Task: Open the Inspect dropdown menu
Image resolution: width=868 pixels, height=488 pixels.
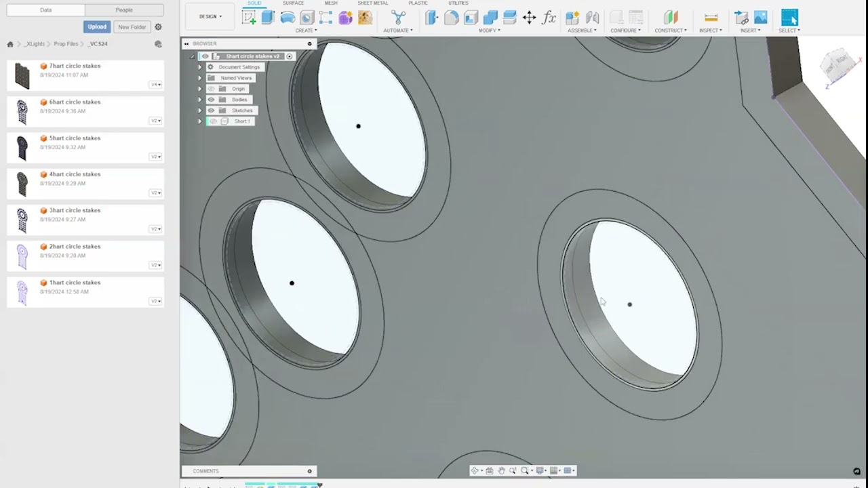Action: [711, 30]
